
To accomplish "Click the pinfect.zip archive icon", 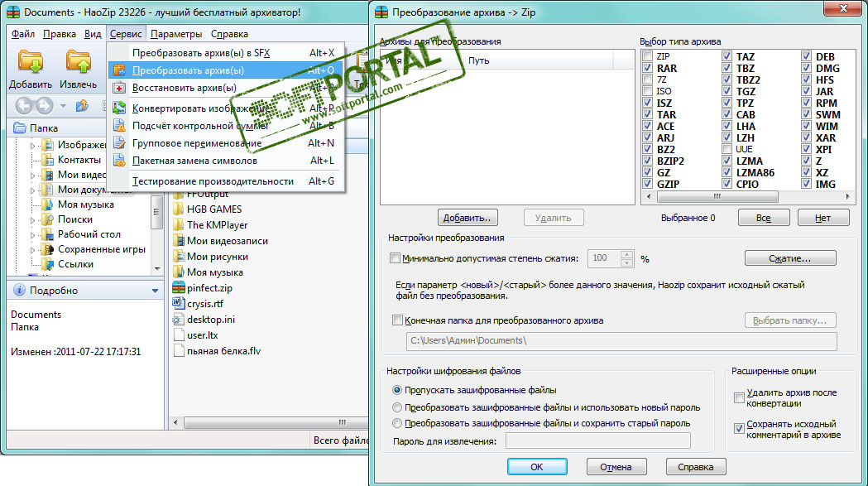I will (178, 287).
